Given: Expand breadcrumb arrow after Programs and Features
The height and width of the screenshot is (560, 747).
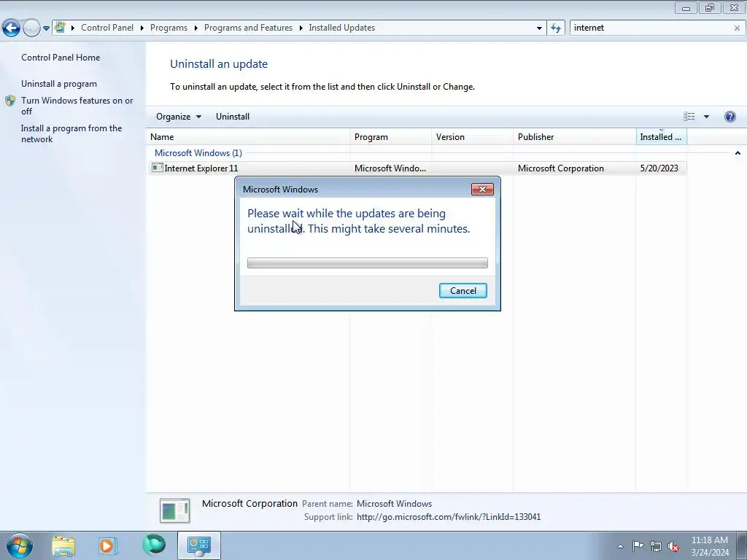Looking at the screenshot, I should point(301,28).
